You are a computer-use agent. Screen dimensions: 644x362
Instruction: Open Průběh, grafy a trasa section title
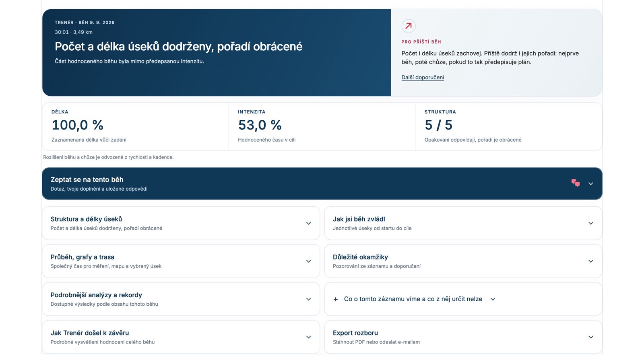coord(83,257)
